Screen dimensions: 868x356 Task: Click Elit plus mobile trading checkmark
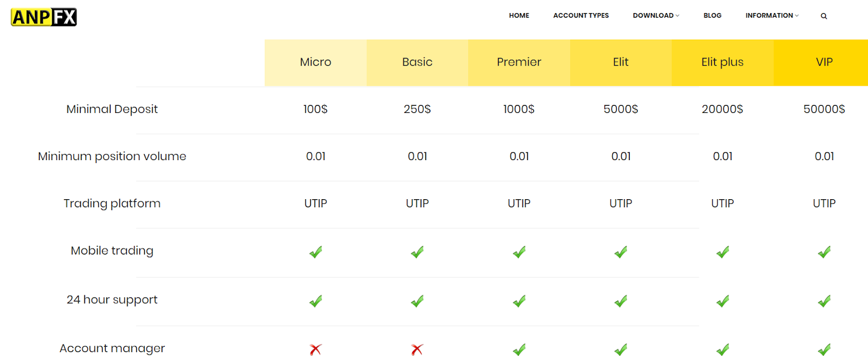[723, 252]
